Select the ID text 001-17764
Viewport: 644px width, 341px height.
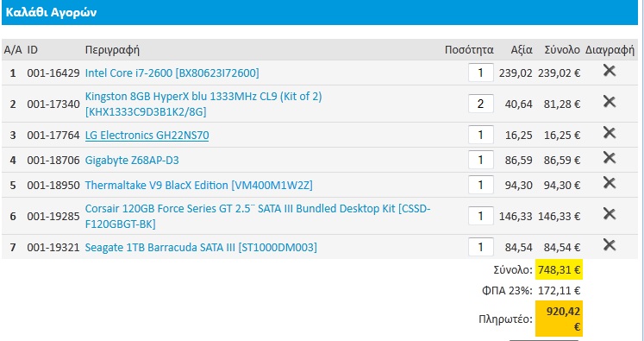tap(53, 136)
